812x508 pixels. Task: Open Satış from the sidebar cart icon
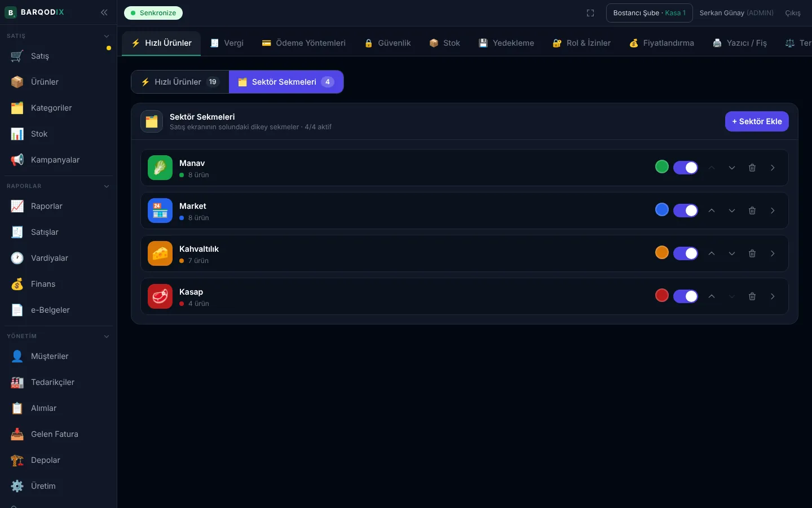(x=59, y=56)
